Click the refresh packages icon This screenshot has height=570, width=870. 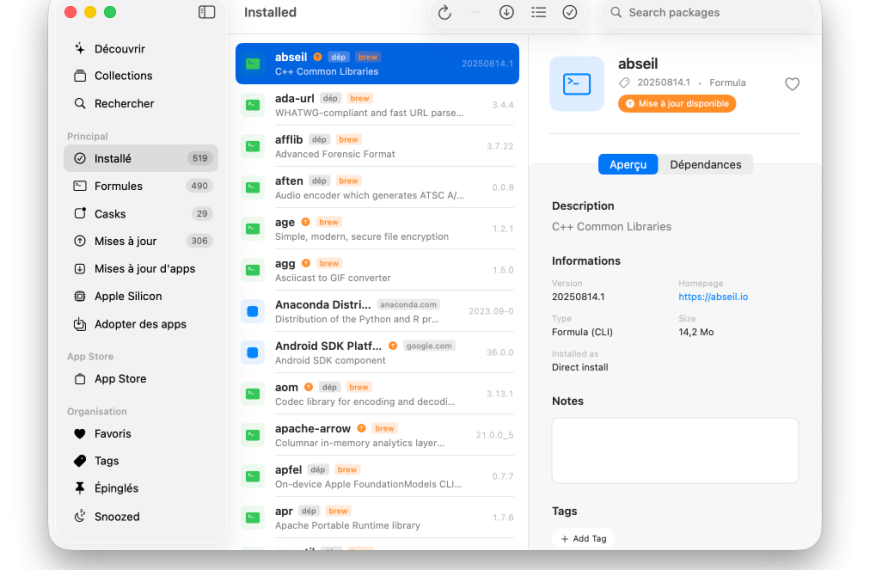click(x=444, y=12)
